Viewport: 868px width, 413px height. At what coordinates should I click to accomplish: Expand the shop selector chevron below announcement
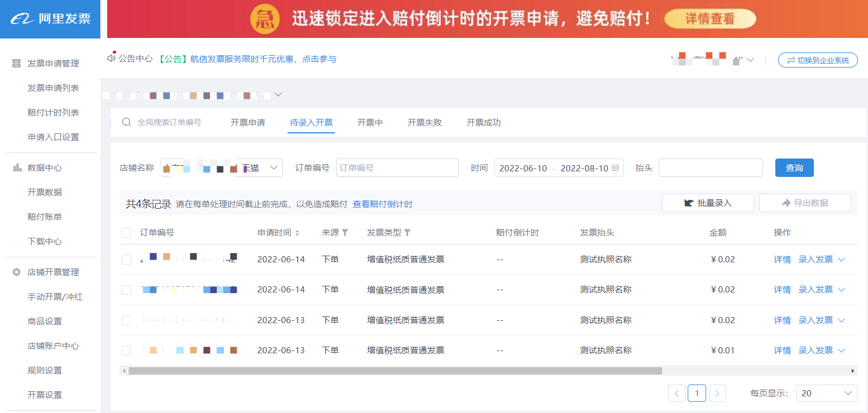coord(278,95)
